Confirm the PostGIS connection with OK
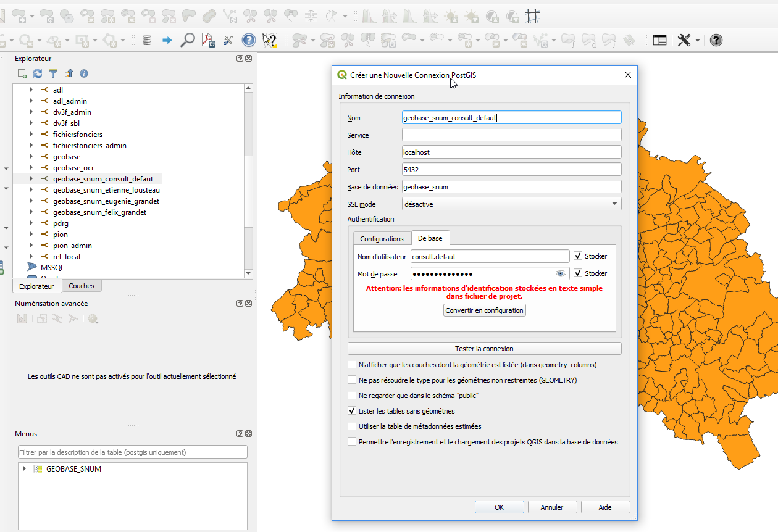 click(500, 507)
